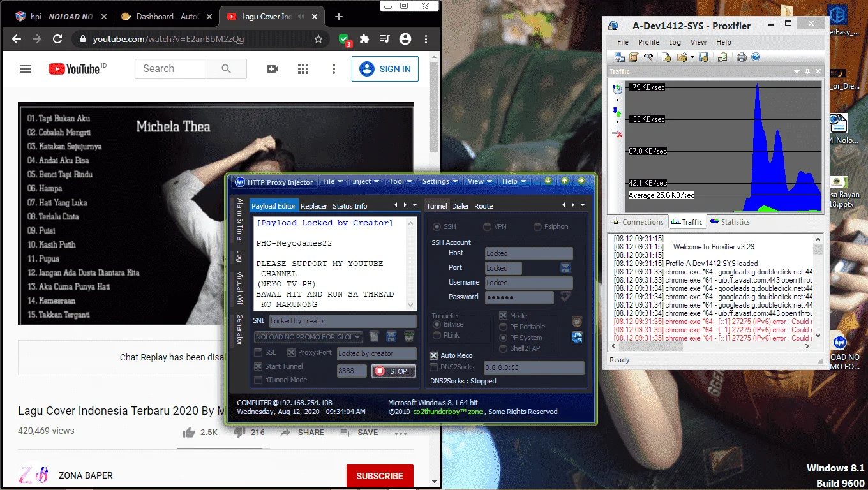Image resolution: width=868 pixels, height=490 pixels.
Task: Open YouTube apps grid icon
Action: point(303,69)
